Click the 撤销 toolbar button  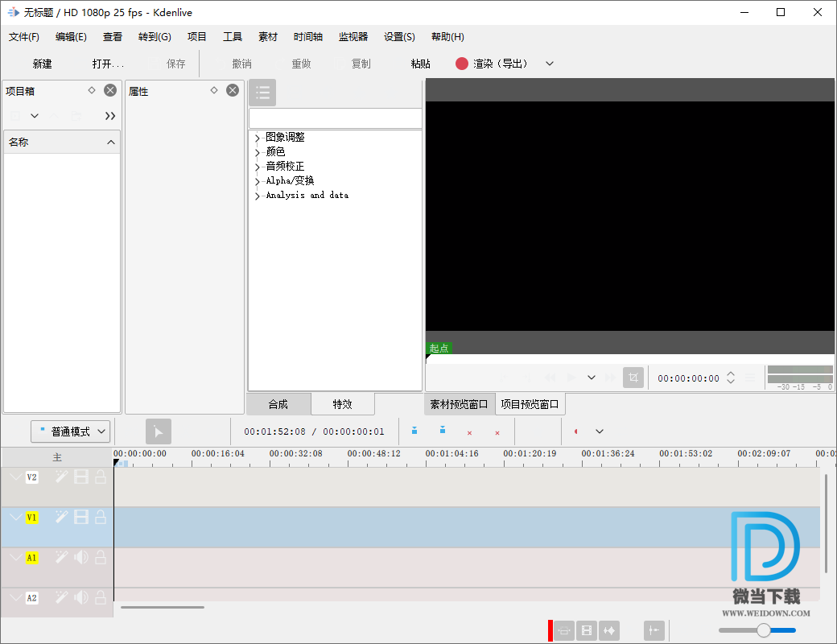click(x=233, y=64)
